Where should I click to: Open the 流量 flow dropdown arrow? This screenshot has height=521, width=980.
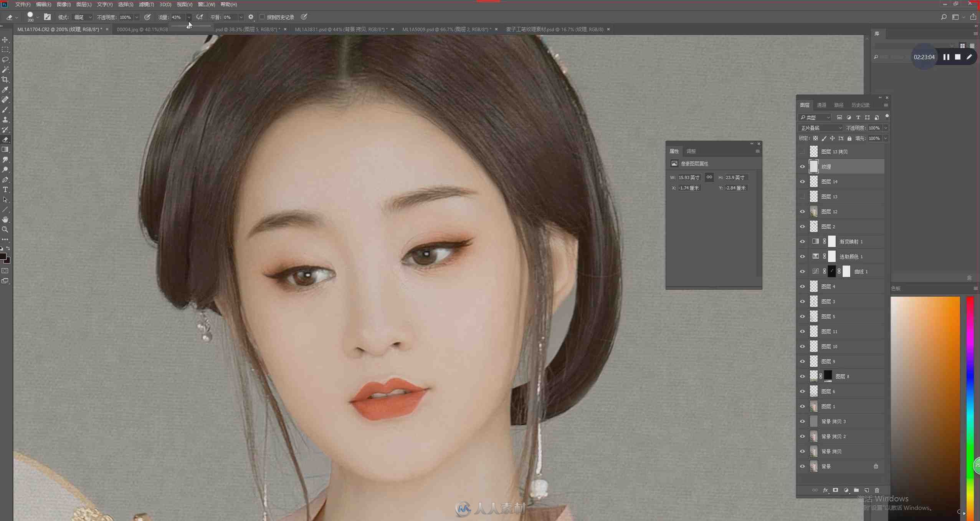tap(189, 17)
